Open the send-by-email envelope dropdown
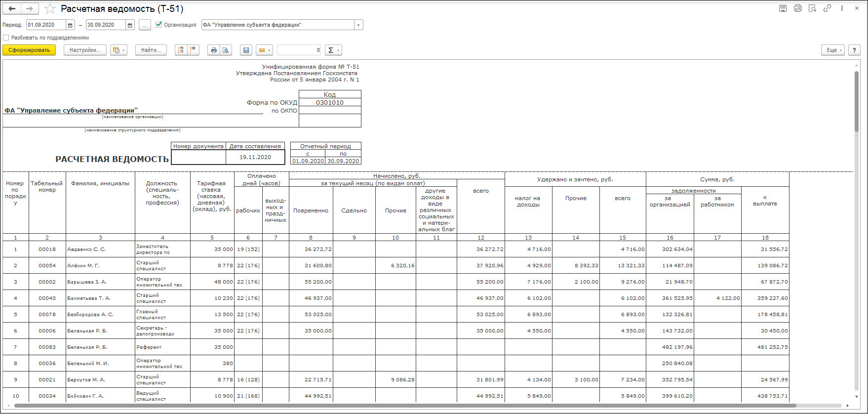Screen dimensions: 868x414 pos(264,50)
